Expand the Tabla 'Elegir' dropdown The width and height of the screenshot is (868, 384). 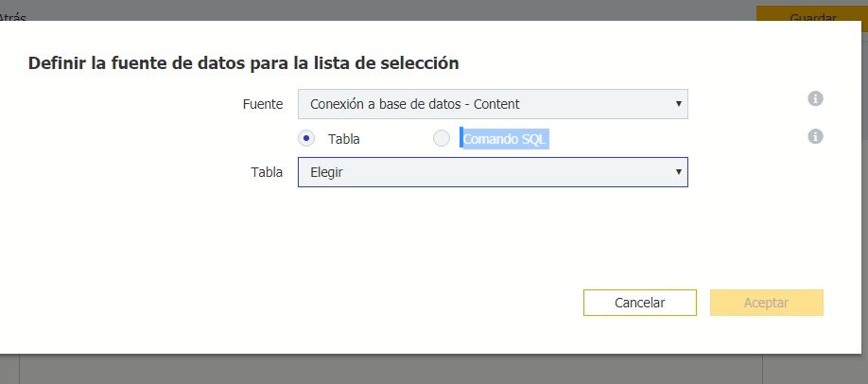(492, 172)
